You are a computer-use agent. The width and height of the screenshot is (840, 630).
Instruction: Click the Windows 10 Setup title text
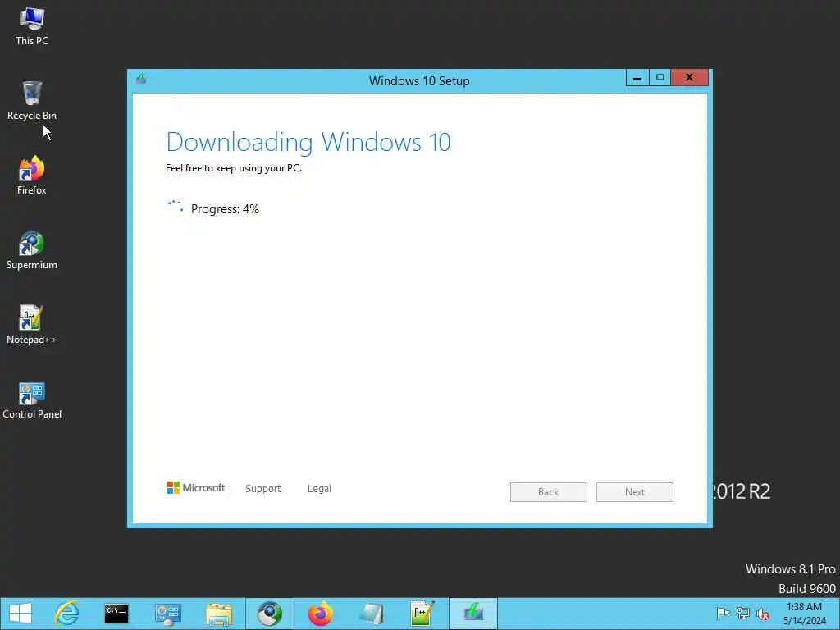419,81
